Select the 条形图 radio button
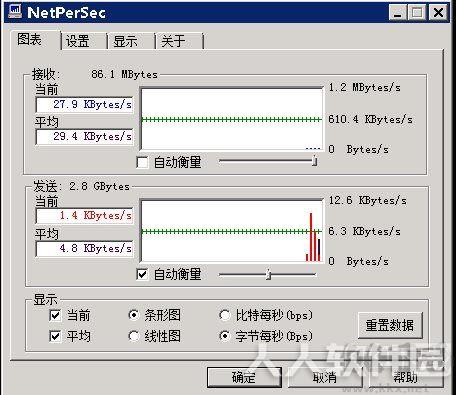Image resolution: width=456 pixels, height=395 pixels. (134, 315)
